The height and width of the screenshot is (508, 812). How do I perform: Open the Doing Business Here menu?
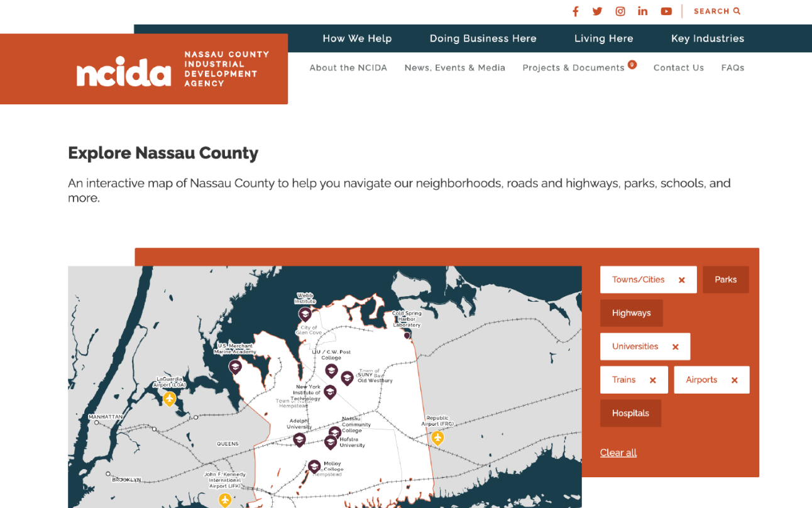click(483, 38)
